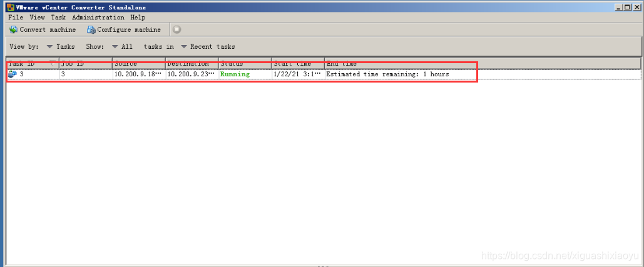Sort by Job ID column header

[x=85, y=64]
